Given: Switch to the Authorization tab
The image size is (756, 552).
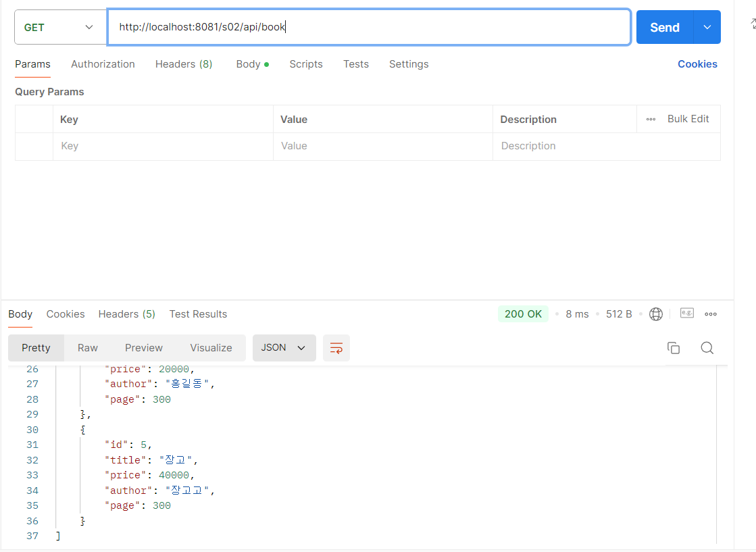Looking at the screenshot, I should click(103, 64).
